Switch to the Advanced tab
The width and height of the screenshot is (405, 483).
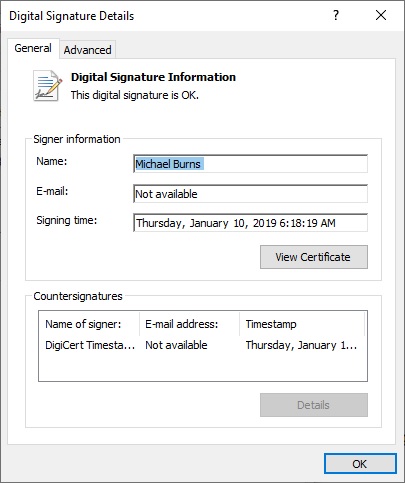click(87, 50)
